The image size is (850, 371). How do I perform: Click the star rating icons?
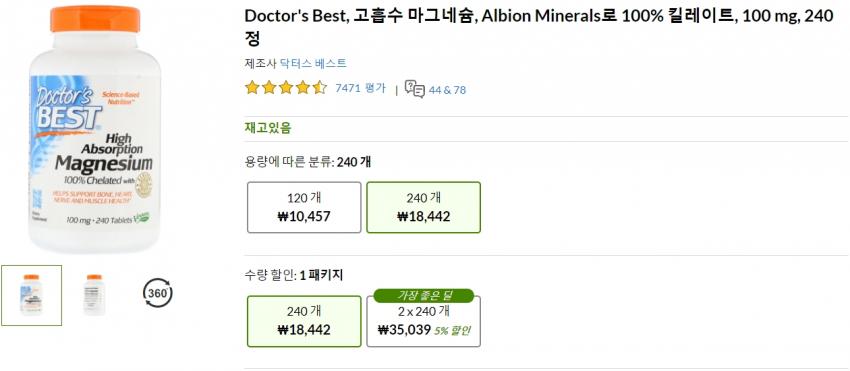[x=286, y=88]
